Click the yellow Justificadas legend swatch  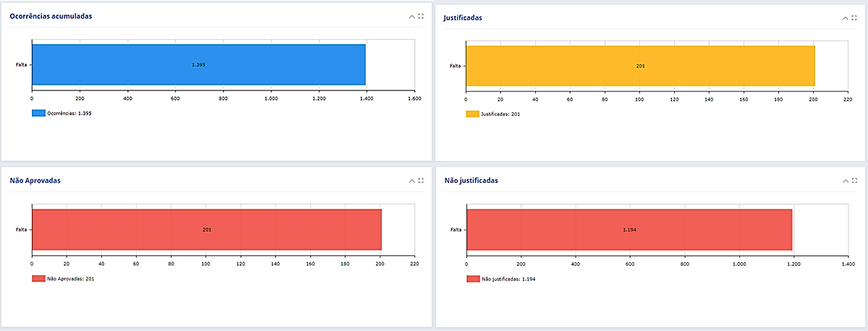(472, 113)
